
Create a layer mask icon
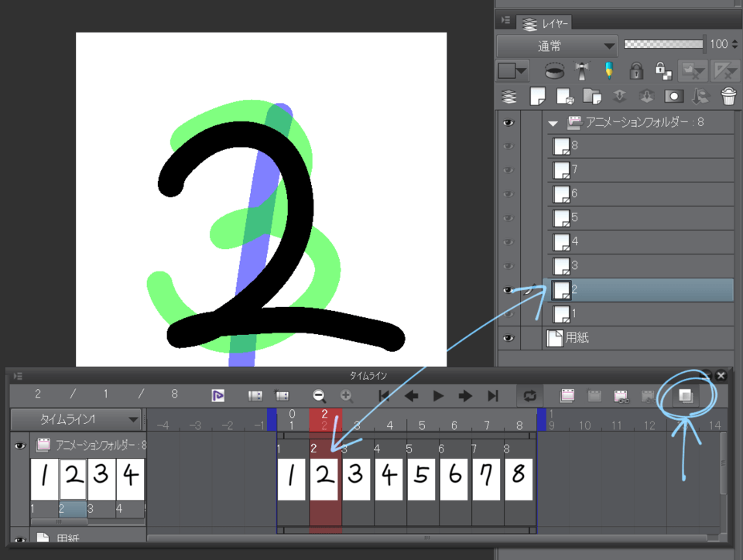[673, 96]
